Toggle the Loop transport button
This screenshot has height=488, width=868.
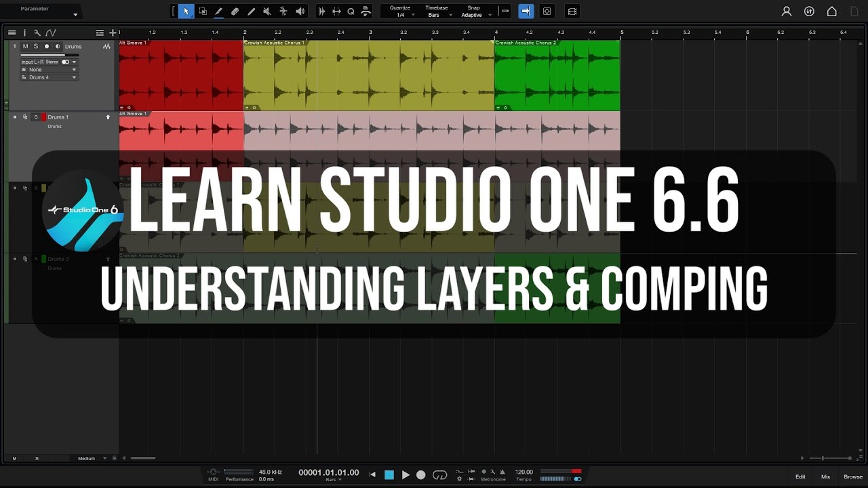[x=440, y=475]
